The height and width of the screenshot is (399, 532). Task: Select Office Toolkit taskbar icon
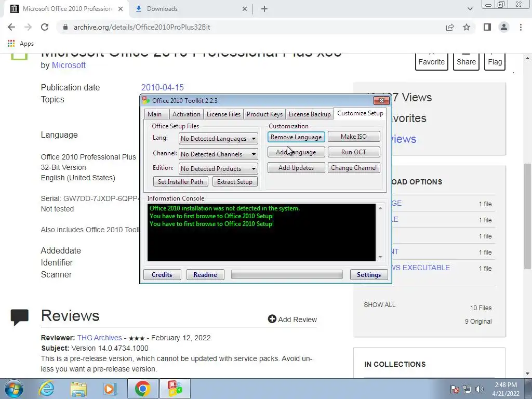[175, 389]
